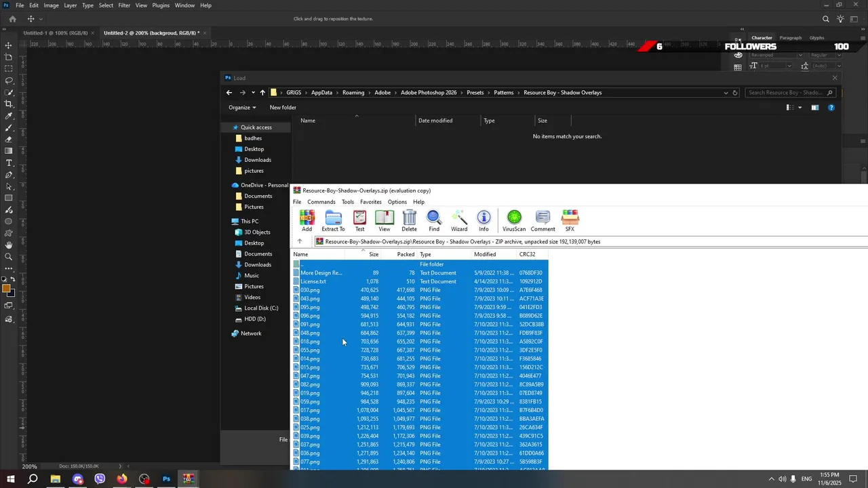Click WinRAR Test icon
868x488 pixels.
[359, 221]
